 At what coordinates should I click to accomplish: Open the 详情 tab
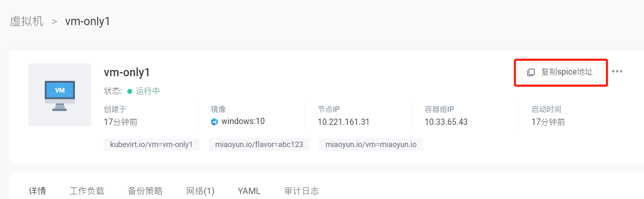[x=37, y=191]
